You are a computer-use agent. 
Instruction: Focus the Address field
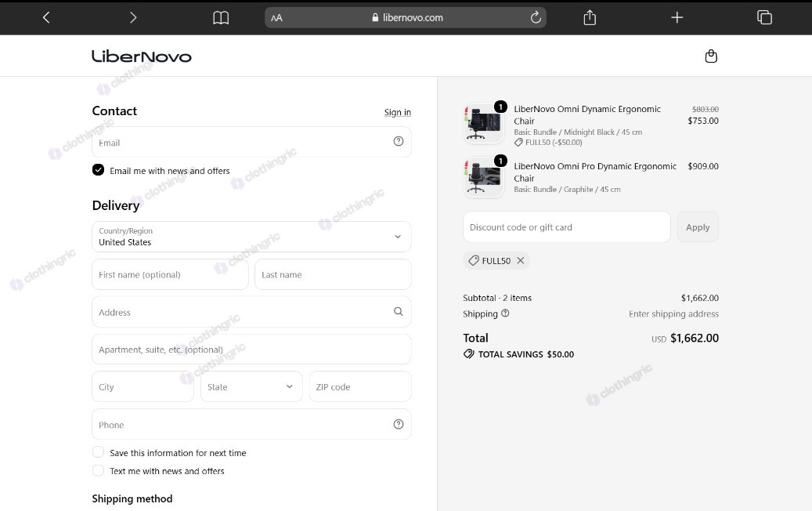251,312
